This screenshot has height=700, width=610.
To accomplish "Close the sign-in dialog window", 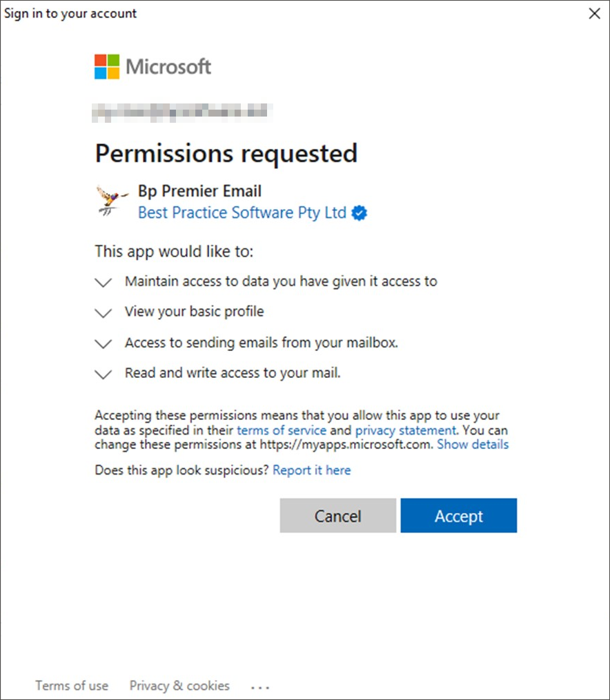I will point(594,13).
